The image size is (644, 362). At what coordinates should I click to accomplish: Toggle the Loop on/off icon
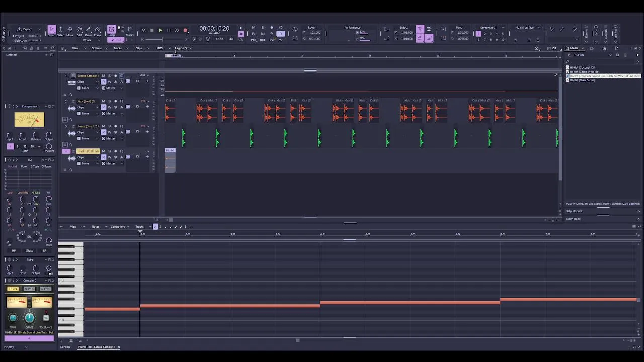tap(295, 30)
